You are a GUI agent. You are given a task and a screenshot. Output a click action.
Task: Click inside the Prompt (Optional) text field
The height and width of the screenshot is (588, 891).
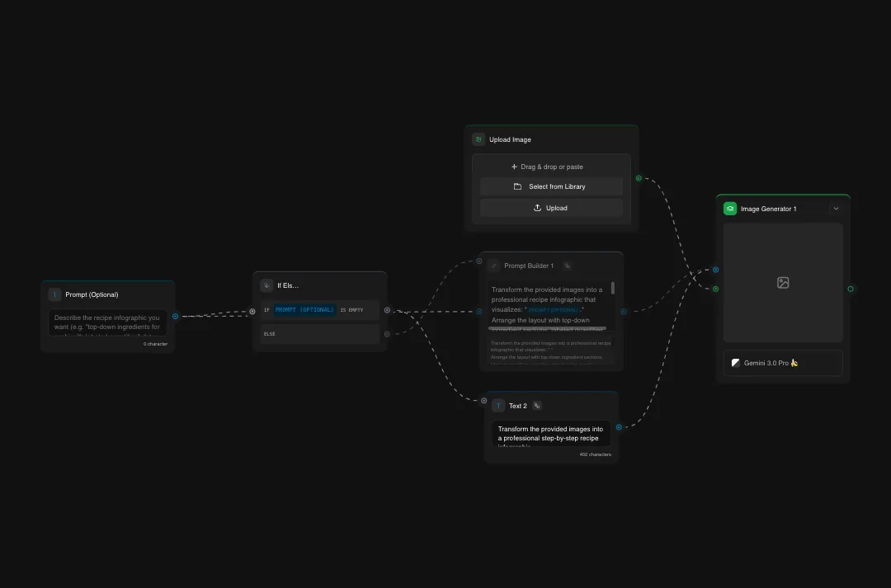click(107, 322)
